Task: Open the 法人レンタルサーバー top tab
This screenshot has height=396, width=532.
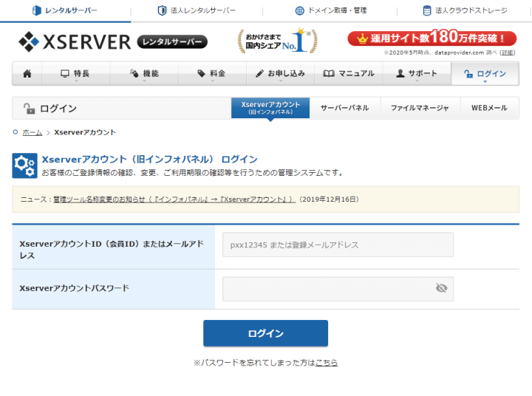Action: 197,10
